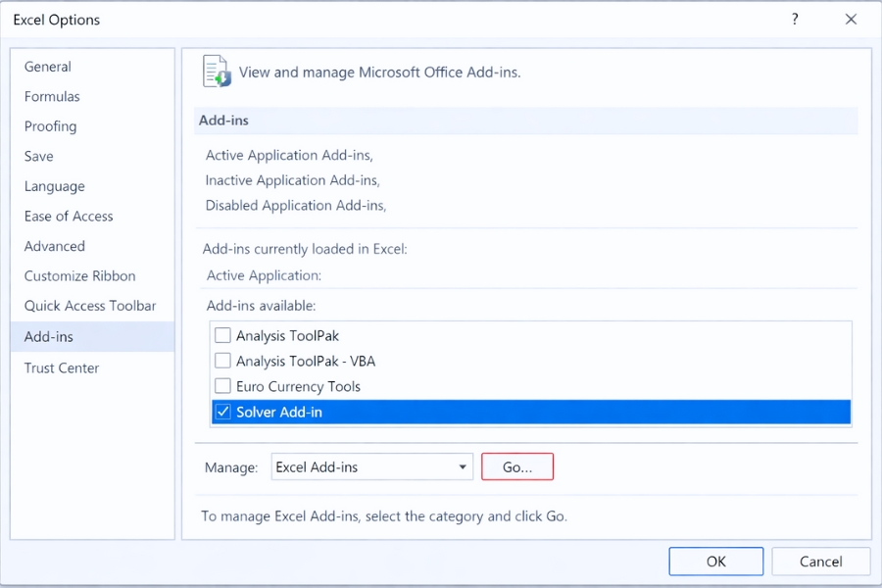Switch to Quick Access Toolbar settings

coord(90,306)
